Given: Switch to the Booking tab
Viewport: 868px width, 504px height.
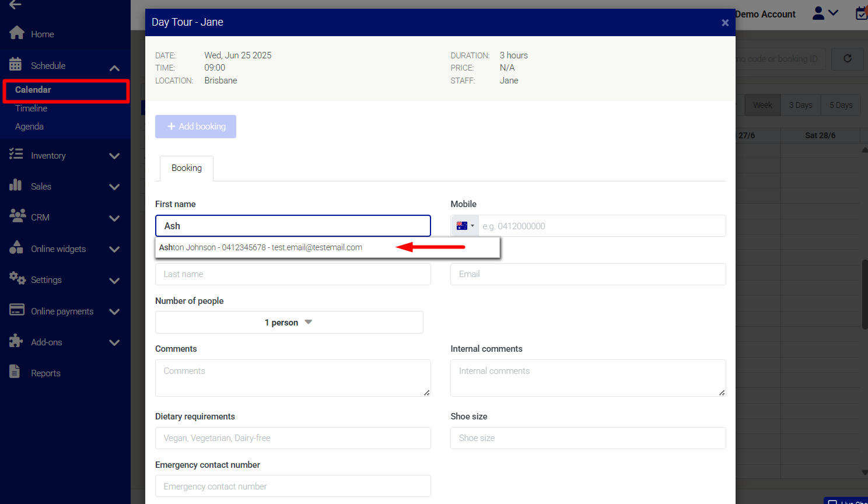Looking at the screenshot, I should click(x=187, y=168).
